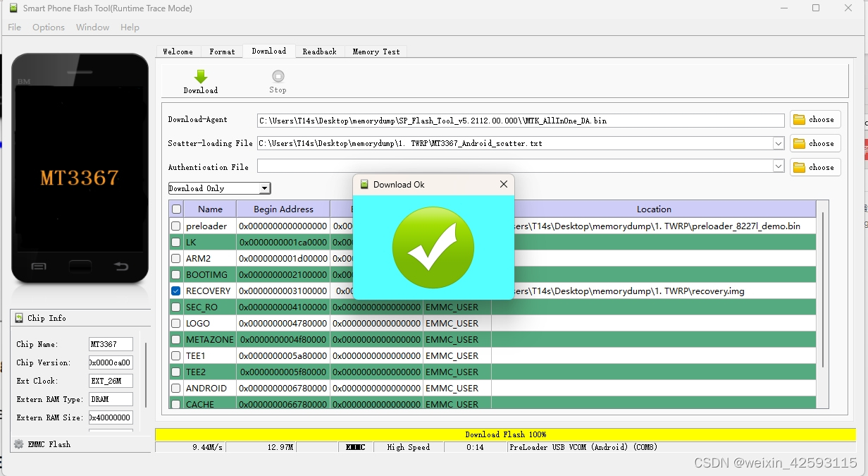Screen dimensions: 868x476
Task: Click the Stop icon in the toolbar
Action: click(278, 74)
